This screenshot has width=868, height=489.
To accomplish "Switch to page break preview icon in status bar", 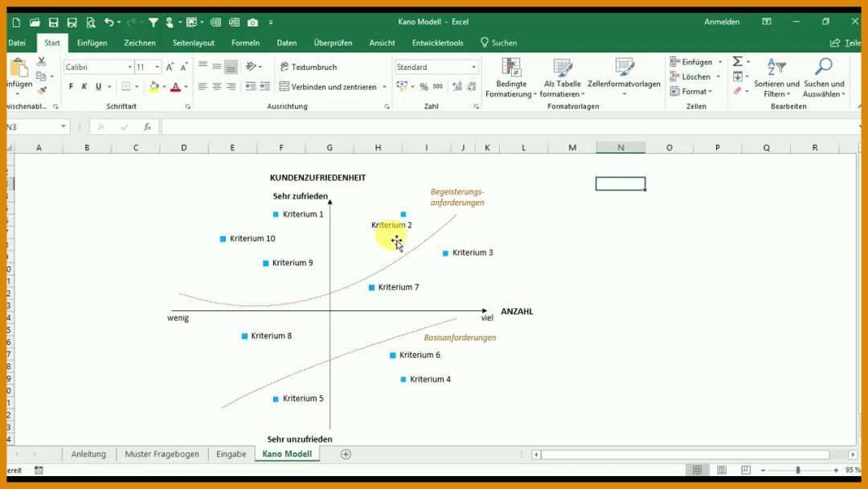I will coord(746,470).
